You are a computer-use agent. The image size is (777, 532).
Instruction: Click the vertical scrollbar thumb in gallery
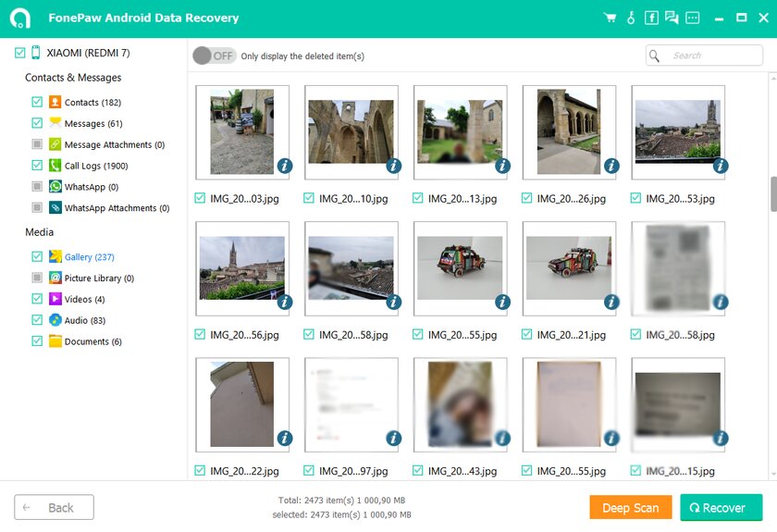click(773, 194)
